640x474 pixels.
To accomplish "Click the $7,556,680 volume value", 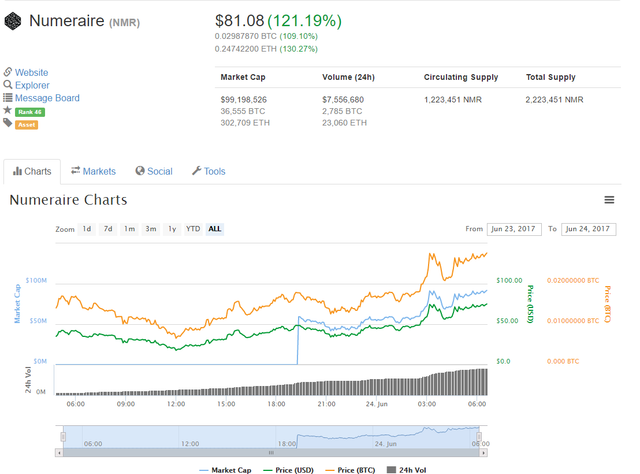I will (343, 100).
